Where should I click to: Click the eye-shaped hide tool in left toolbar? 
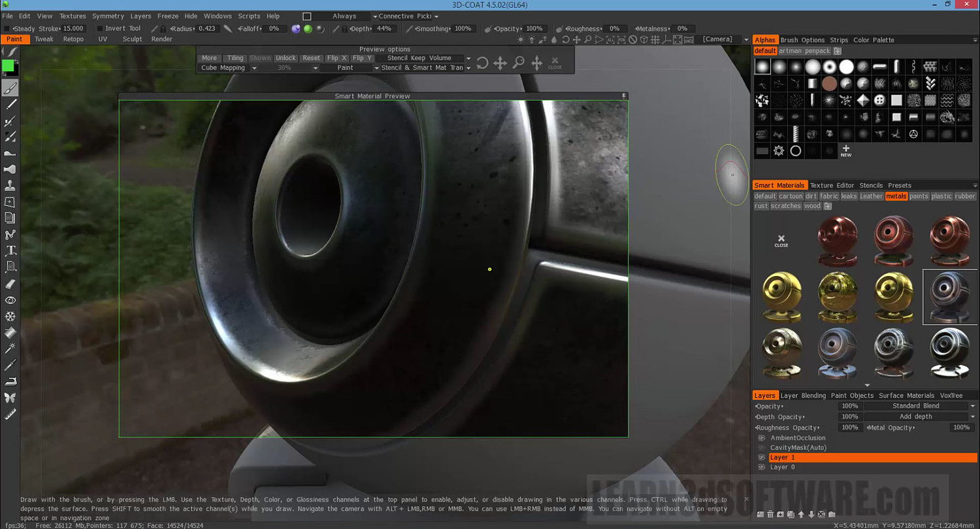pos(10,300)
